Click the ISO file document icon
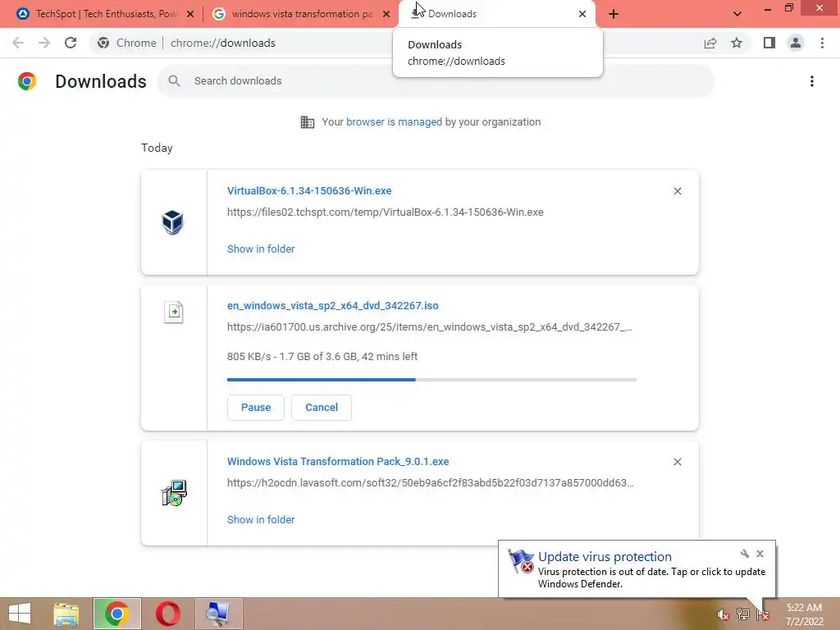The height and width of the screenshot is (630, 840). pyautogui.click(x=174, y=312)
